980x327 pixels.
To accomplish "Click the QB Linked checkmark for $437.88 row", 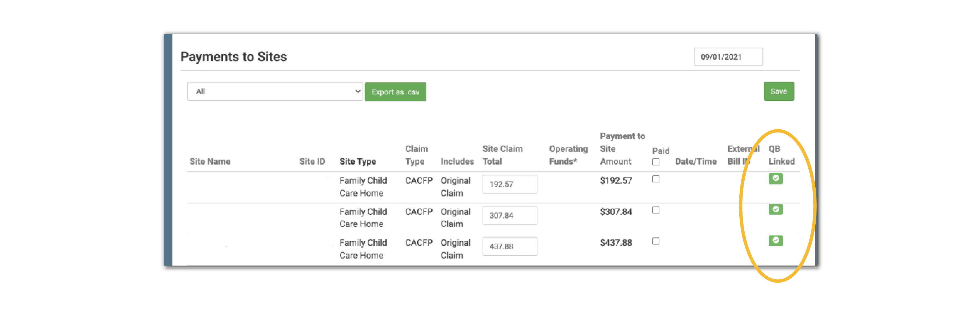I will pos(775,240).
